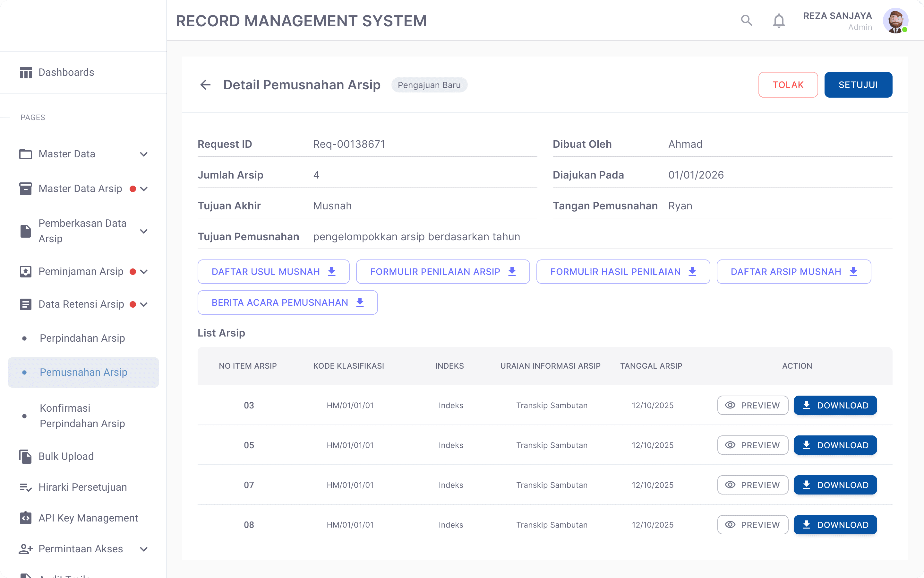The width and height of the screenshot is (924, 578).
Task: Click download icon on Daftar Arsip Musnah
Action: 853,271
